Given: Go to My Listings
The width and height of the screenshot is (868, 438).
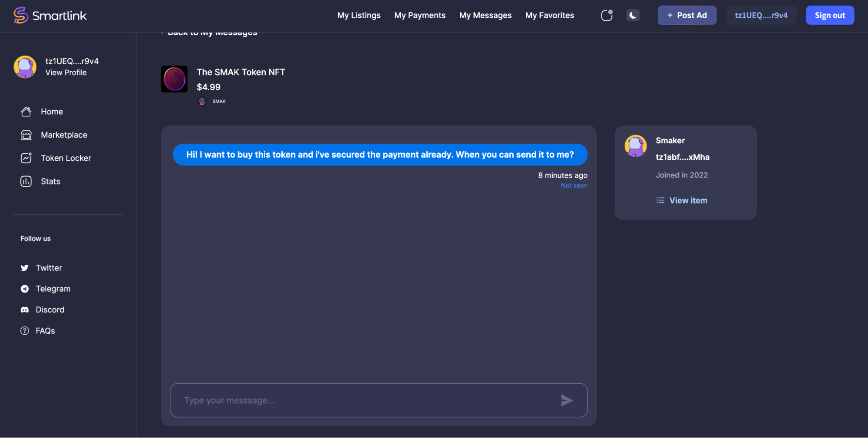Looking at the screenshot, I should coord(359,15).
